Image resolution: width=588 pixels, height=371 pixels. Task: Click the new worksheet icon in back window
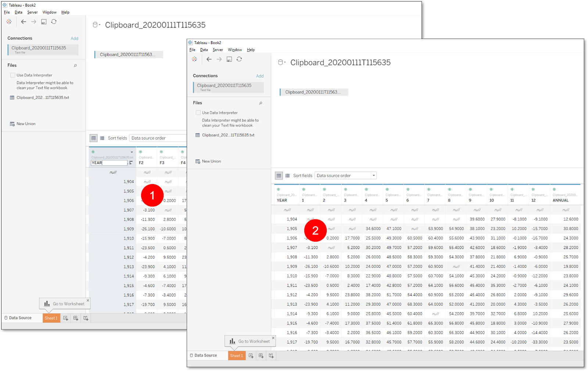65,318
